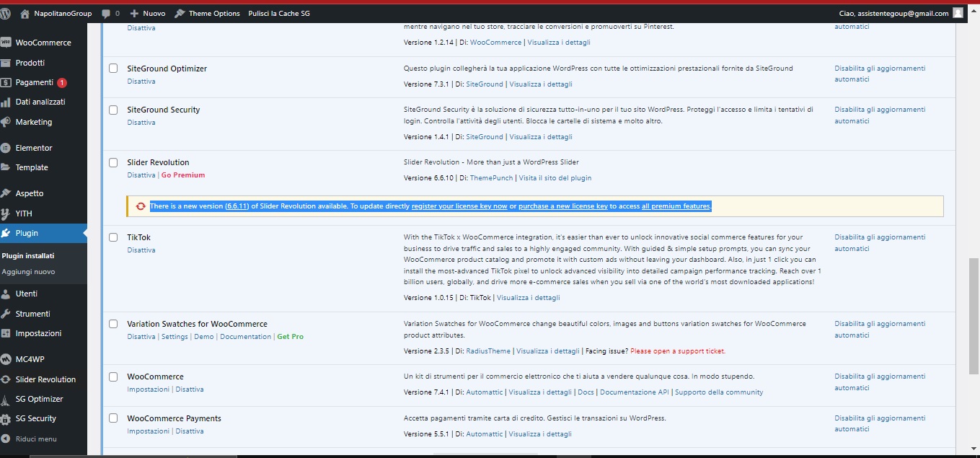This screenshot has height=458, width=980.
Task: Click the Strumenti wrench icon
Action: coord(6,314)
